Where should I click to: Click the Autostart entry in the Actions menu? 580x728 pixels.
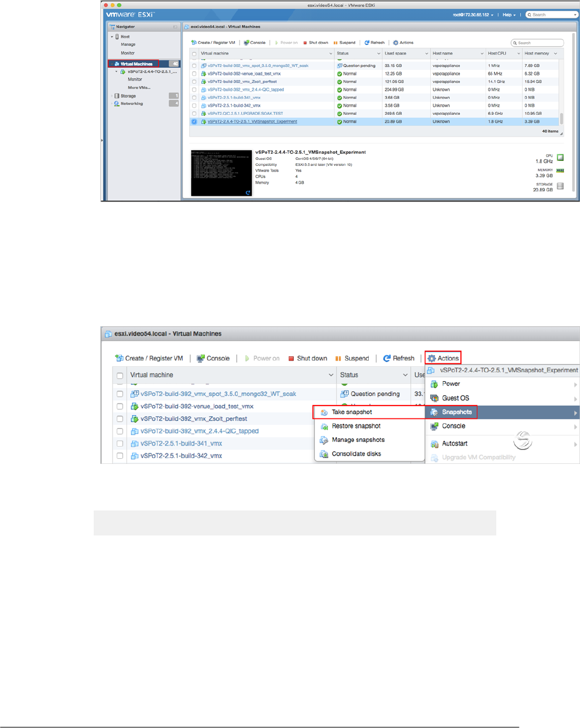click(502, 443)
